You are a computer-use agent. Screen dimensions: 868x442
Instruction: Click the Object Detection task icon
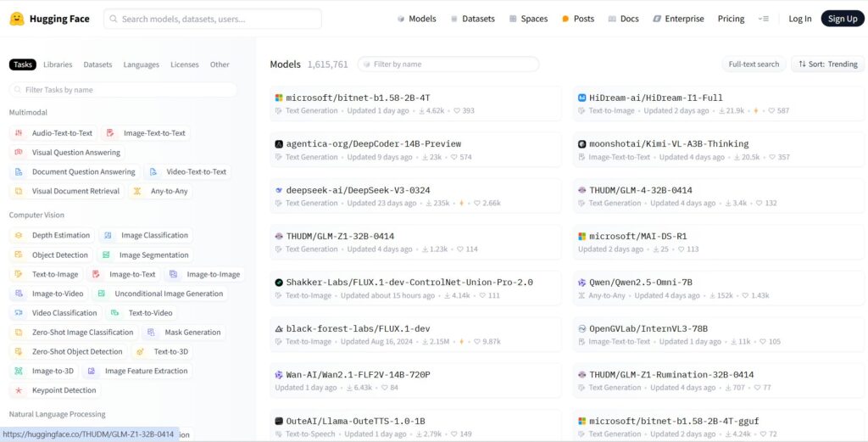(19, 255)
